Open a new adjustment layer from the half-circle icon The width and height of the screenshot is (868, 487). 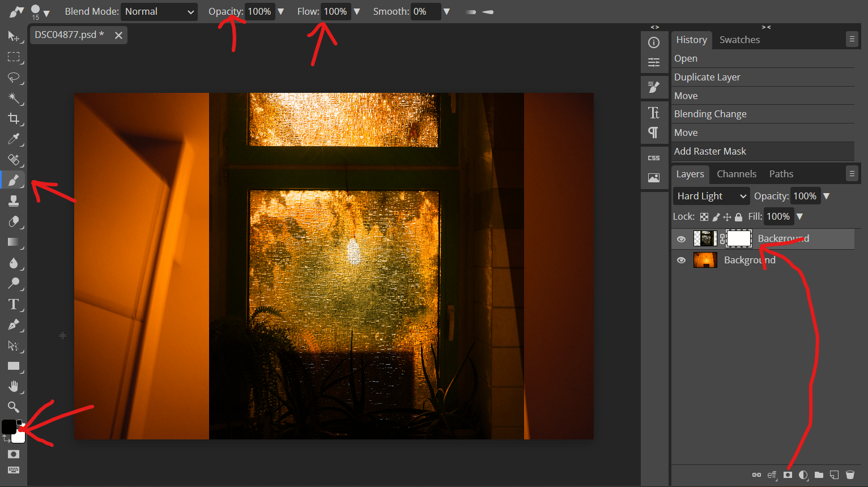803,475
